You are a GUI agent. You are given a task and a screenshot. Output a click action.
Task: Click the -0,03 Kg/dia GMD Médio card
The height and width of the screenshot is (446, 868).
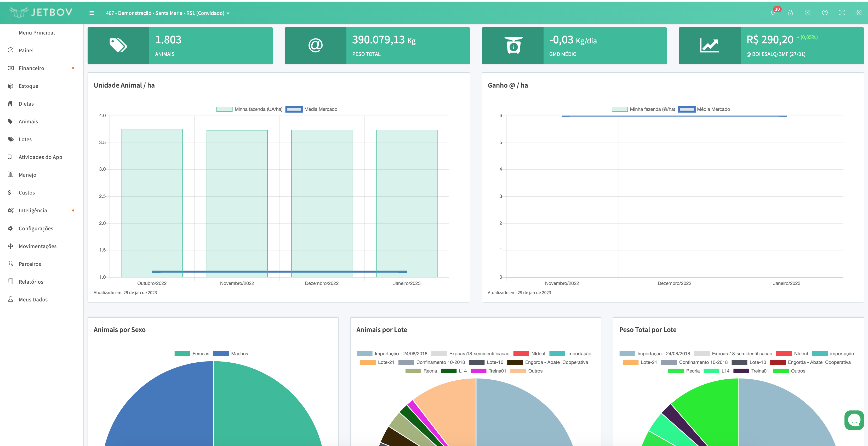[574, 45]
